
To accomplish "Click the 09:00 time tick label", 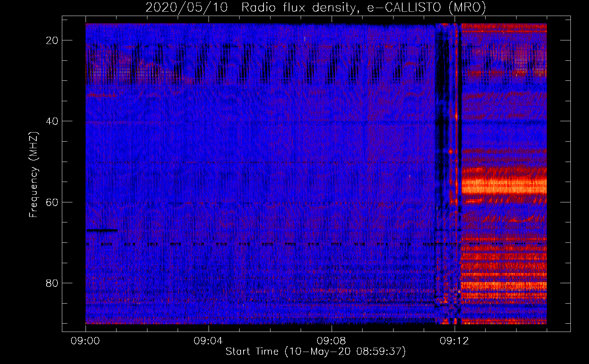I will tap(85, 341).
